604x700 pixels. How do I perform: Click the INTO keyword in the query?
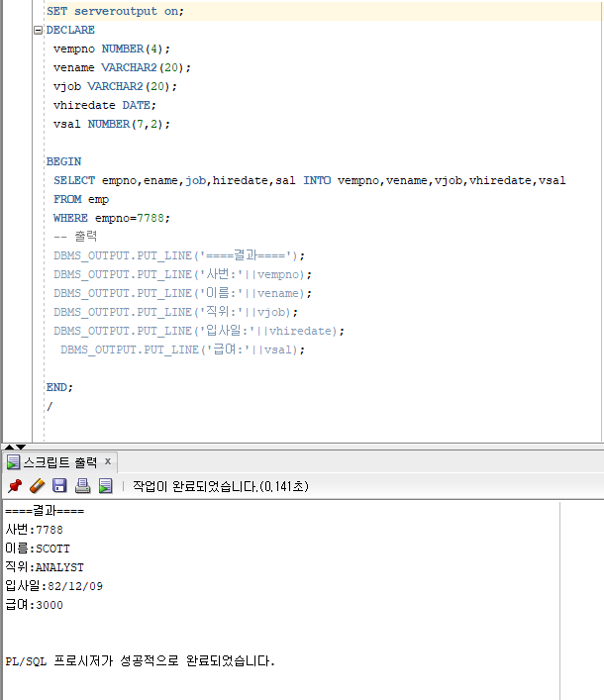click(317, 180)
